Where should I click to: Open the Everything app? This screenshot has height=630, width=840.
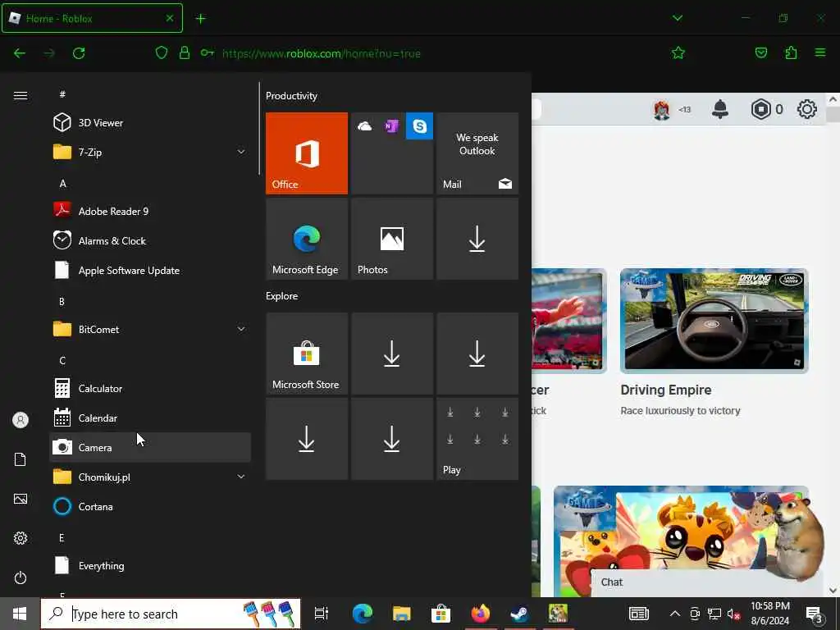pos(150,566)
